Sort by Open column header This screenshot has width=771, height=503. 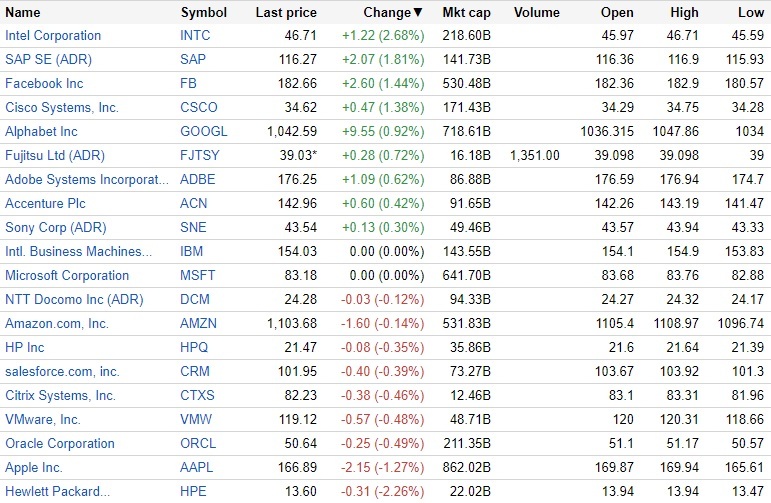coord(617,13)
